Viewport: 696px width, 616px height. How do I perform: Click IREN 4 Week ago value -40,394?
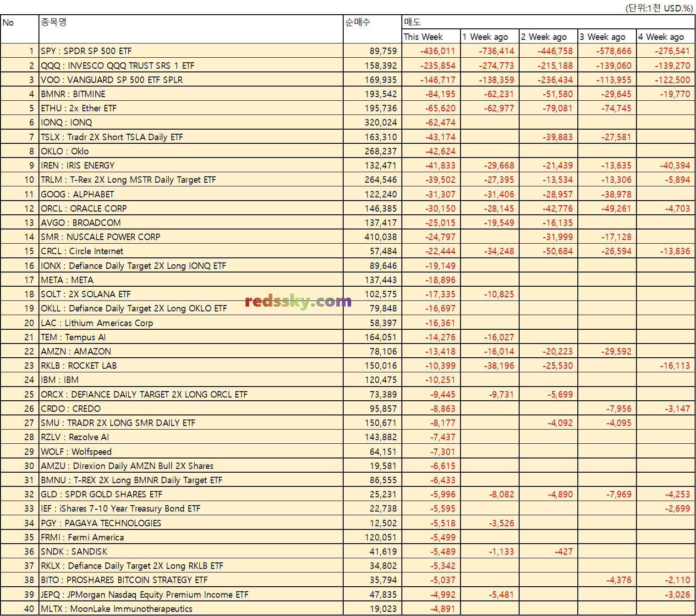[666, 165]
